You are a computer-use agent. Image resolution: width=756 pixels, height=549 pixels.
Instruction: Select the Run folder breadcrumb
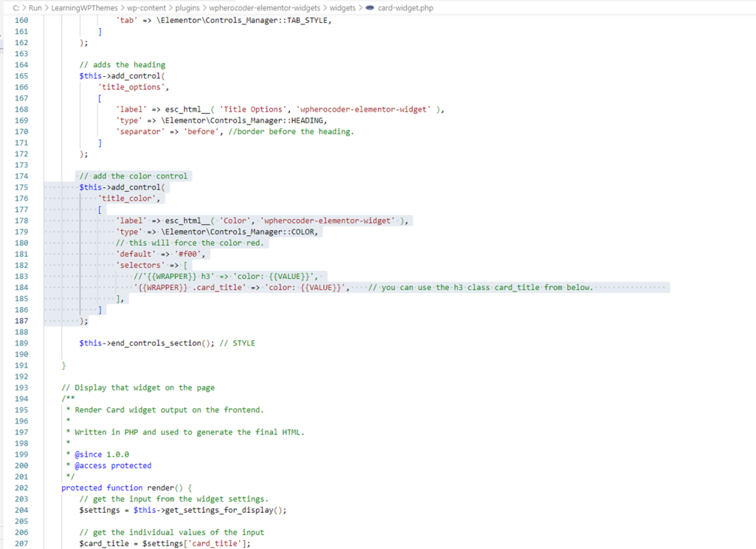[x=35, y=7]
